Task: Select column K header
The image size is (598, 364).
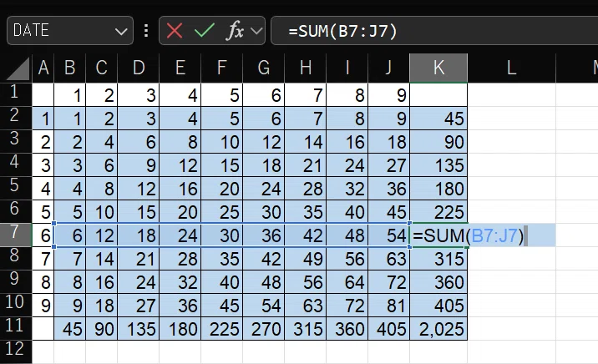Action: click(x=438, y=68)
